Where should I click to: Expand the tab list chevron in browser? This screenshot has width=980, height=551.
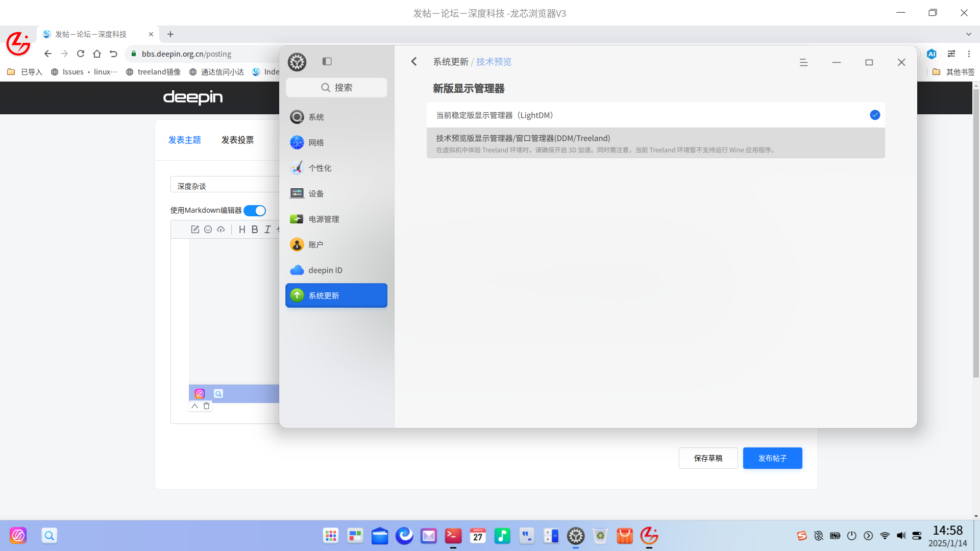click(x=969, y=34)
